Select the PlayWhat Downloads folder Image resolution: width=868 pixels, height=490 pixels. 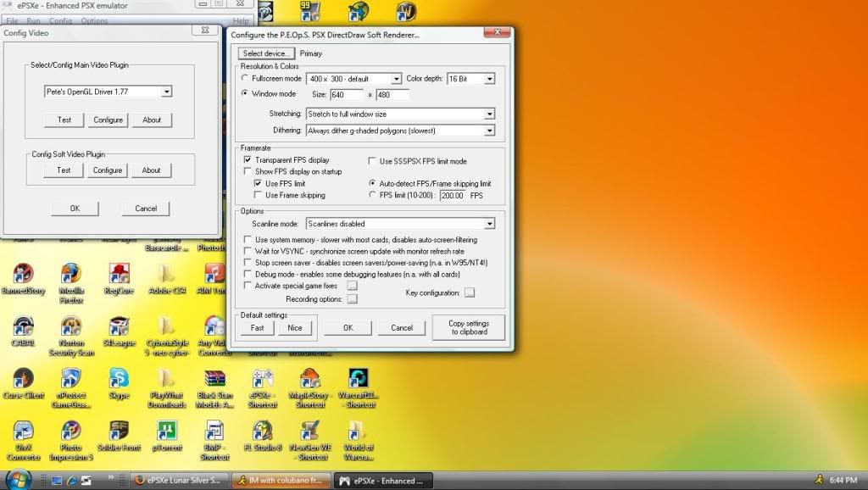(x=167, y=387)
